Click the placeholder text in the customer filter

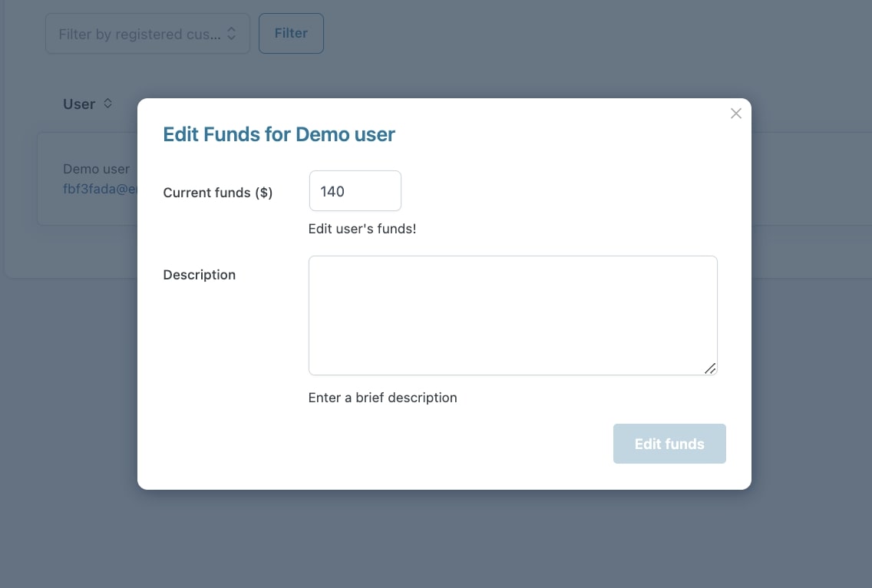[140, 34]
